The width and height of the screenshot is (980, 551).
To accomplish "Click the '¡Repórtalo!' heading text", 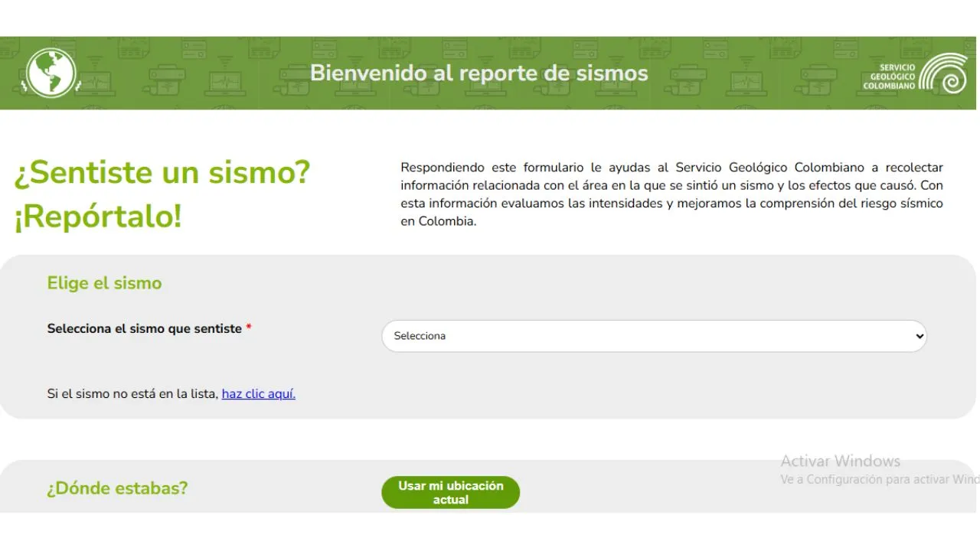I will point(98,217).
